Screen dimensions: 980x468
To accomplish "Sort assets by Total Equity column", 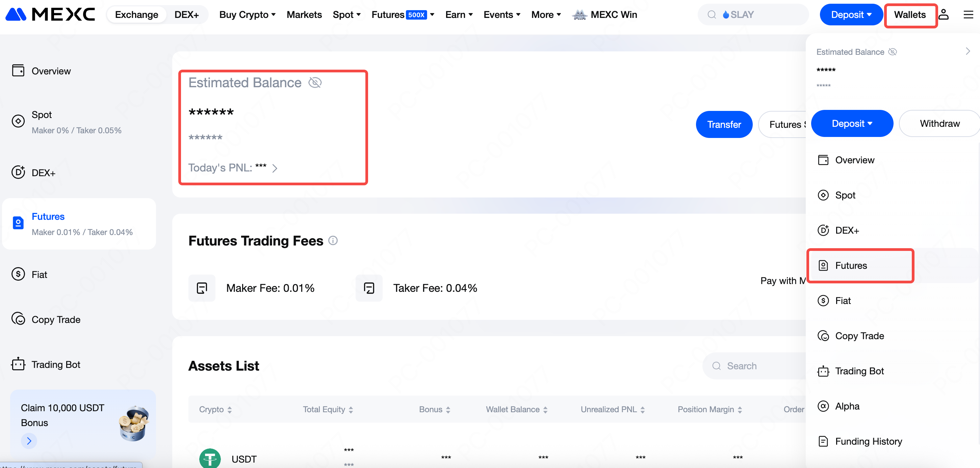I will click(328, 409).
